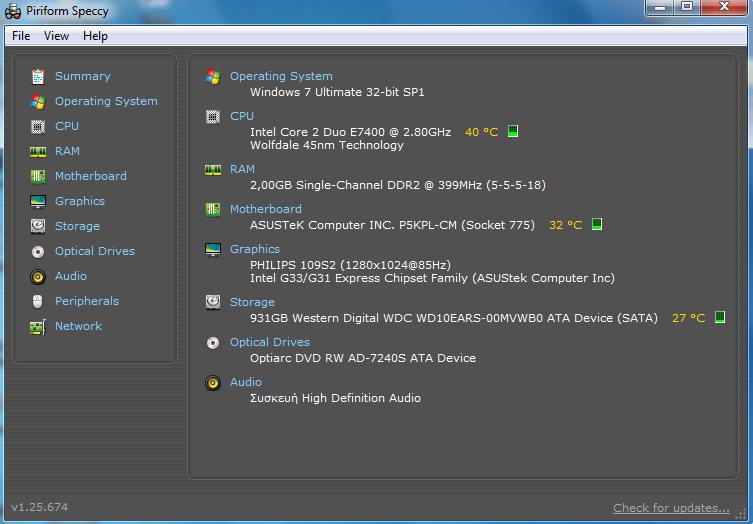The height and width of the screenshot is (524, 753).
Task: Click the Optical Drives disc icon in summary panel
Action: [x=213, y=342]
